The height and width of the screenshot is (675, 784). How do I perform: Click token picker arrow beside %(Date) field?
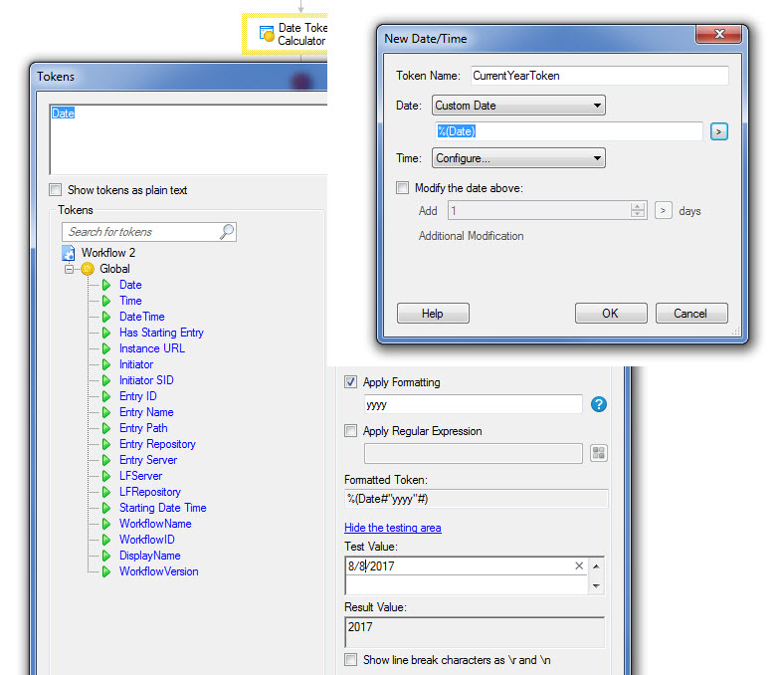point(719,131)
